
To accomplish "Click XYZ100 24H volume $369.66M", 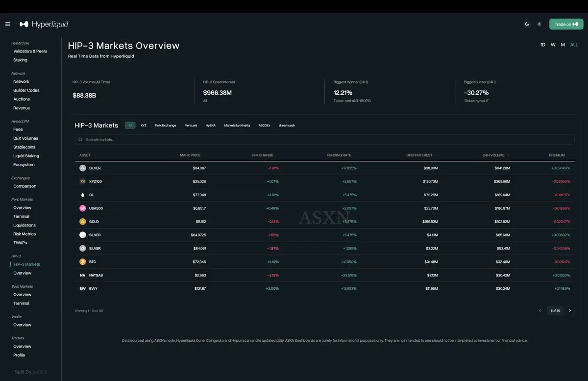I will tap(502, 181).
